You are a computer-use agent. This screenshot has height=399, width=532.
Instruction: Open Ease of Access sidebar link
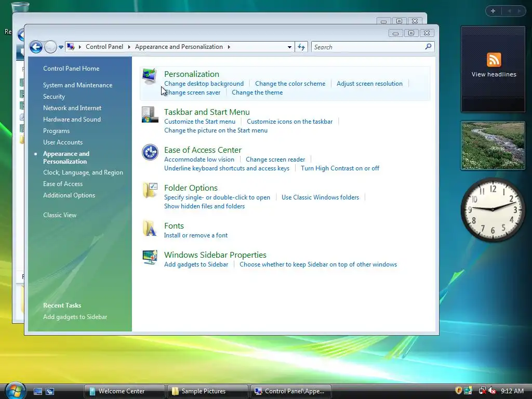[x=63, y=184]
